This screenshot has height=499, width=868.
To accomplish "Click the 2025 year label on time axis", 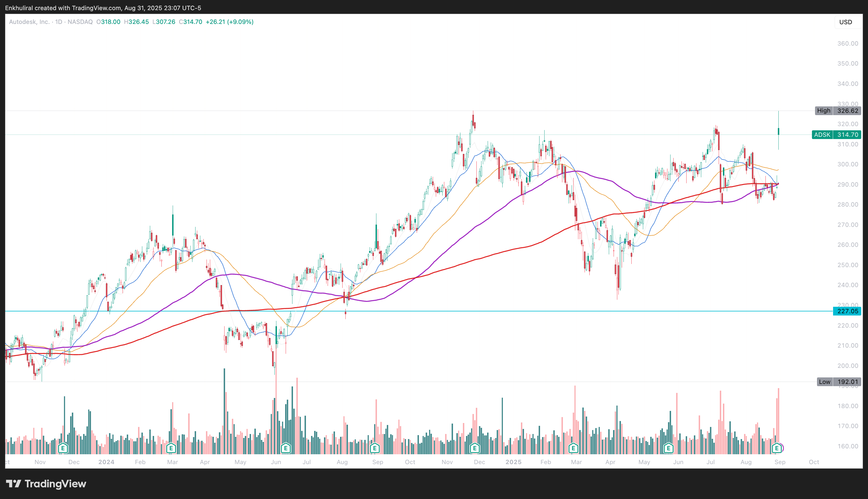I will coord(513,462).
